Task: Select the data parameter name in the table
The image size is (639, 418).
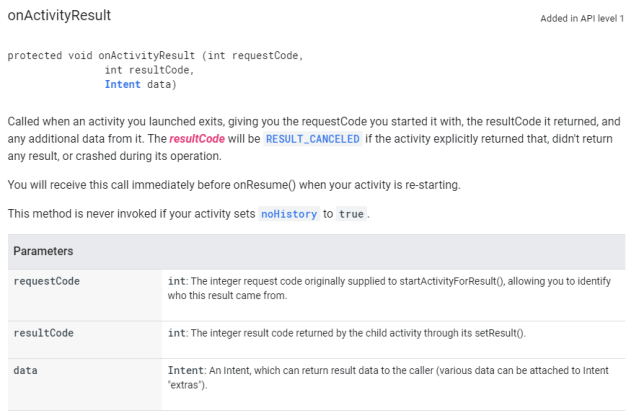Action: 26,370
